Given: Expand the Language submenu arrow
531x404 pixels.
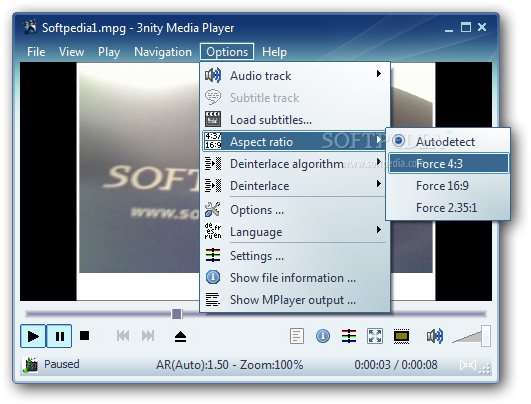Looking at the screenshot, I should tap(379, 230).
